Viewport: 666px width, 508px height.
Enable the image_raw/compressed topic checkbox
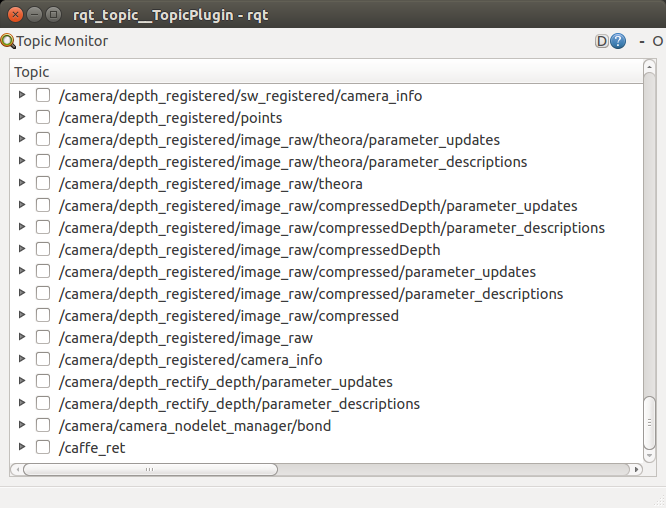coord(43,316)
